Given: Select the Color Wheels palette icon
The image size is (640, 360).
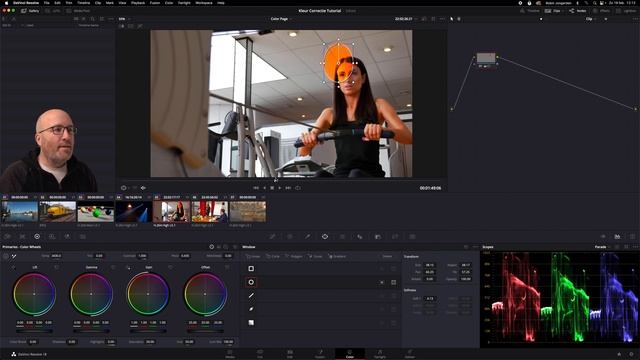Looking at the screenshot, I should click(37, 236).
